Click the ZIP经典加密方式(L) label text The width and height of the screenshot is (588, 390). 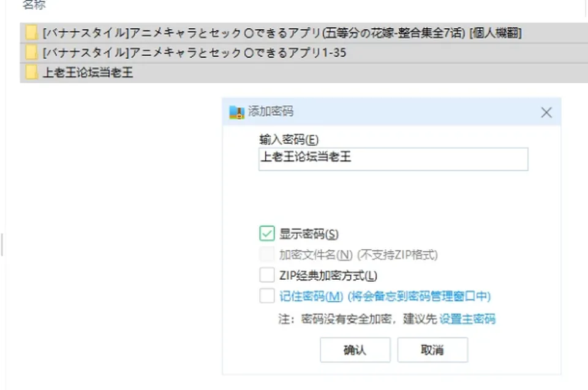[328, 276]
